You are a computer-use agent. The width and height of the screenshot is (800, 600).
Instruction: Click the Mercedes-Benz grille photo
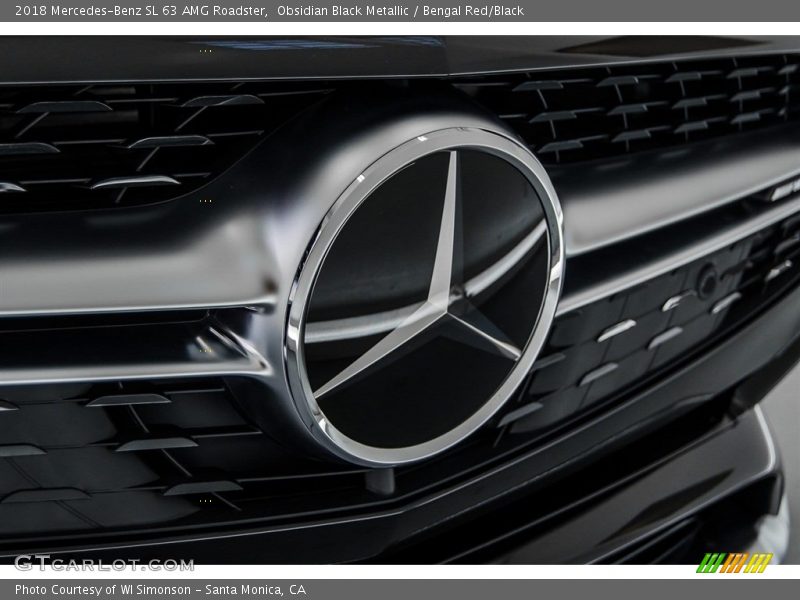[400, 300]
